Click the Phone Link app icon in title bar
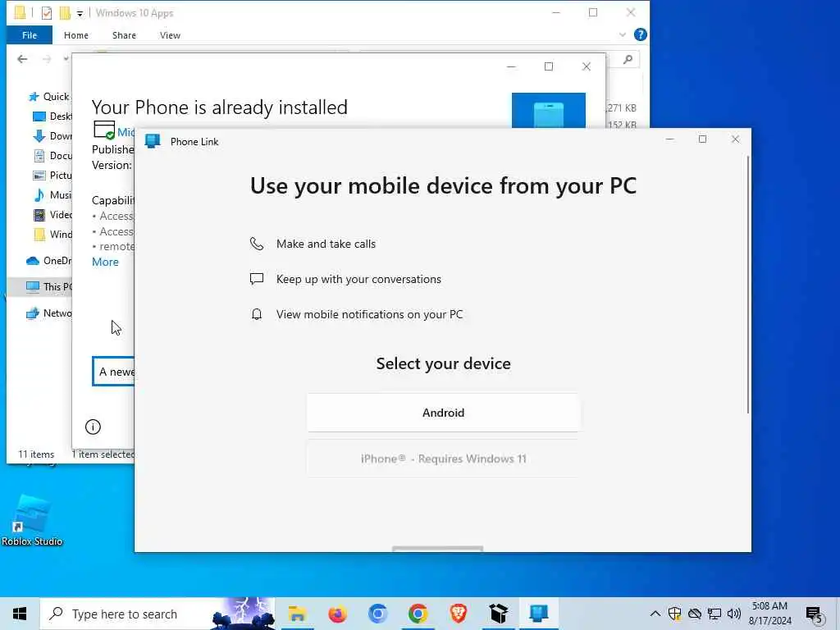Viewport: 840px width, 630px height. [153, 141]
